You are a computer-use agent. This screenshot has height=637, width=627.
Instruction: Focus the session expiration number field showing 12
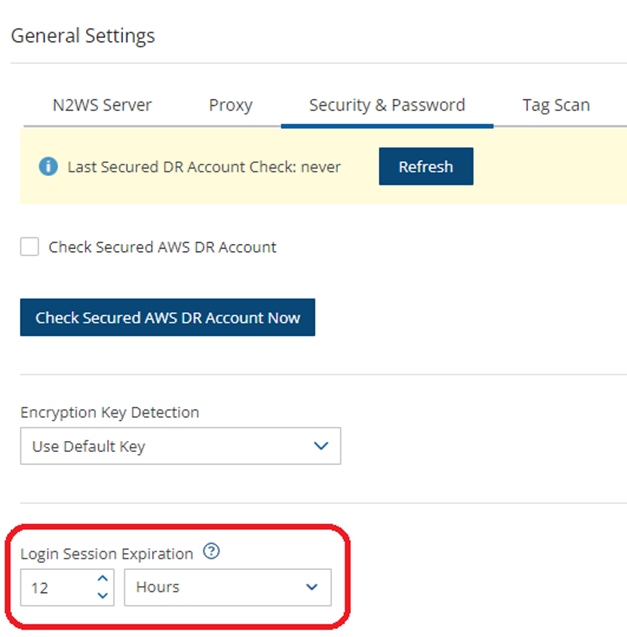55,588
